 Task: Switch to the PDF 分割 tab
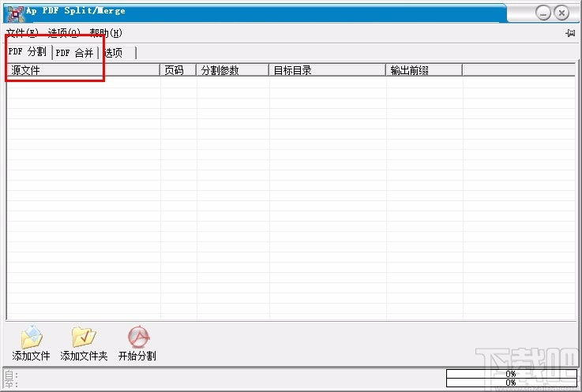[x=28, y=51]
